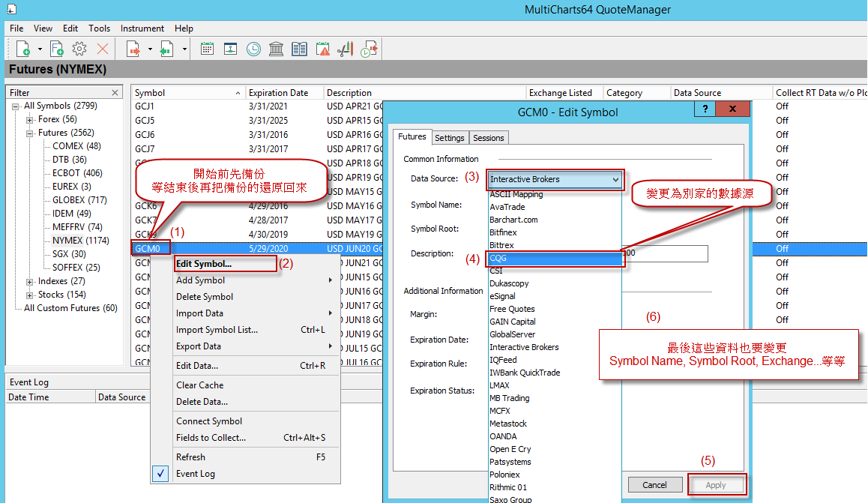Select Connect Symbol in the context menu

(209, 421)
